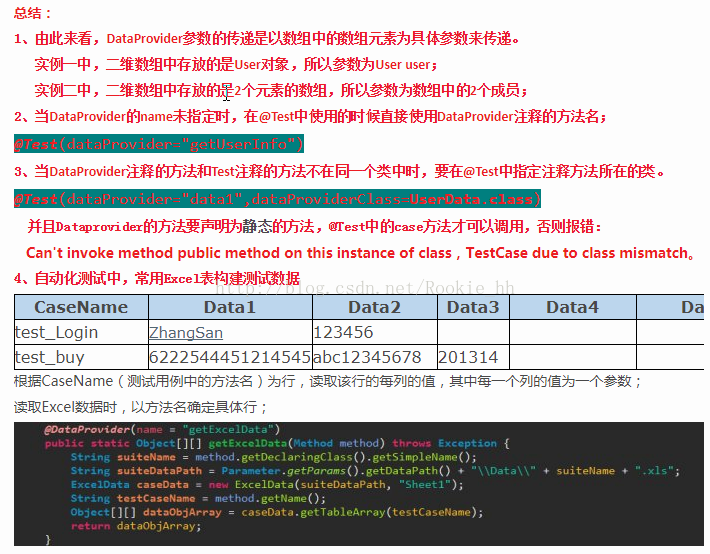Click the test_buy cell
Screen dimensions: 710x554
[x=82, y=357]
